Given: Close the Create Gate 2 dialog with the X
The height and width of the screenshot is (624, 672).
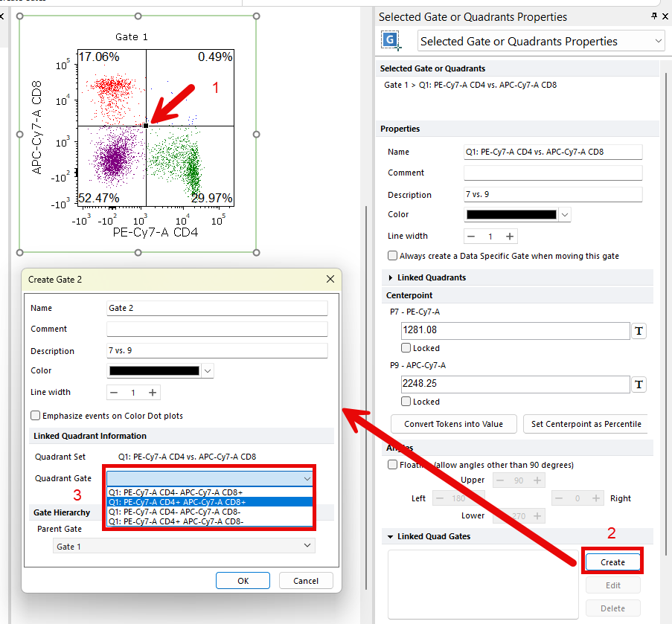Looking at the screenshot, I should (330, 279).
